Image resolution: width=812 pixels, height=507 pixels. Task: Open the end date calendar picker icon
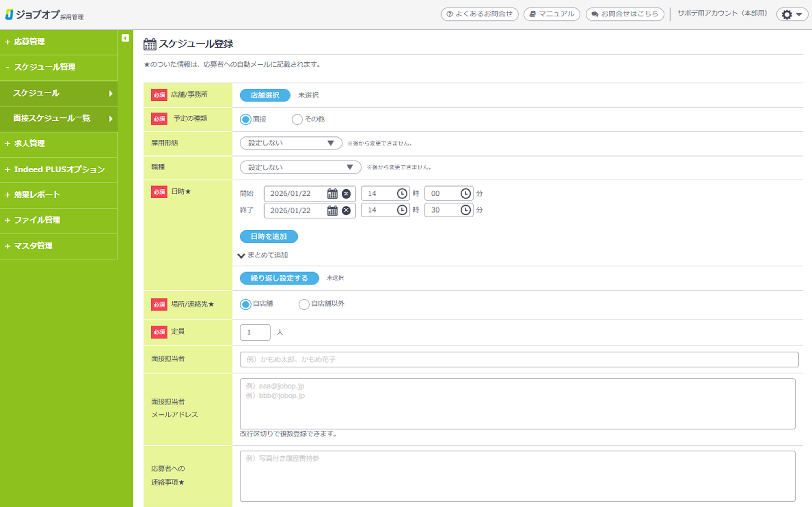(332, 210)
